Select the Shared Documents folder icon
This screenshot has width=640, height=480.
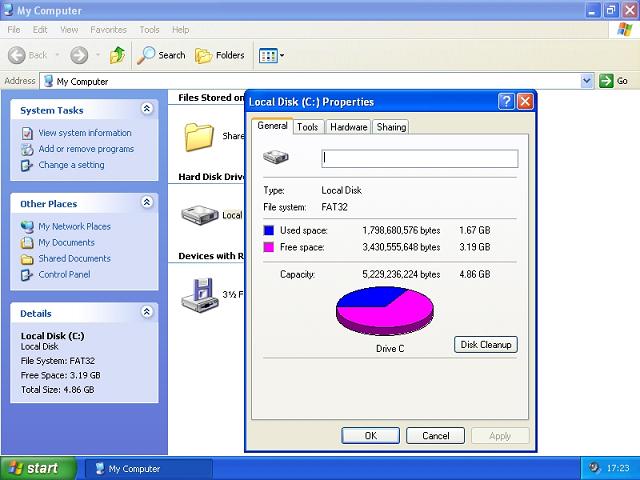tap(199, 137)
